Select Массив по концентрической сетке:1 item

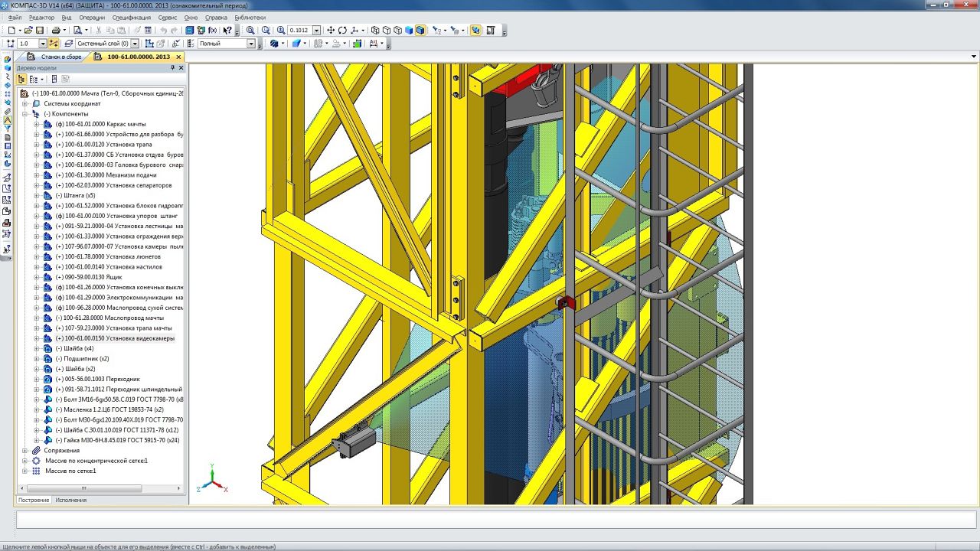[x=96, y=461]
